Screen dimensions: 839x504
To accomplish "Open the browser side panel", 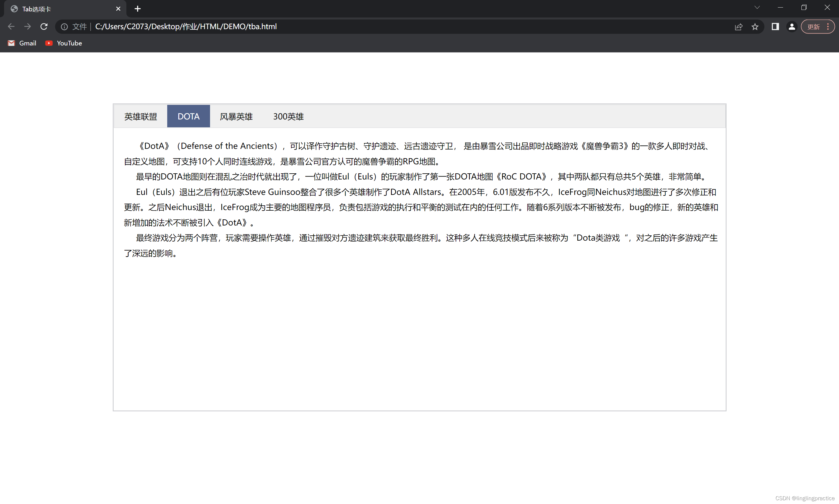I will coord(775,27).
